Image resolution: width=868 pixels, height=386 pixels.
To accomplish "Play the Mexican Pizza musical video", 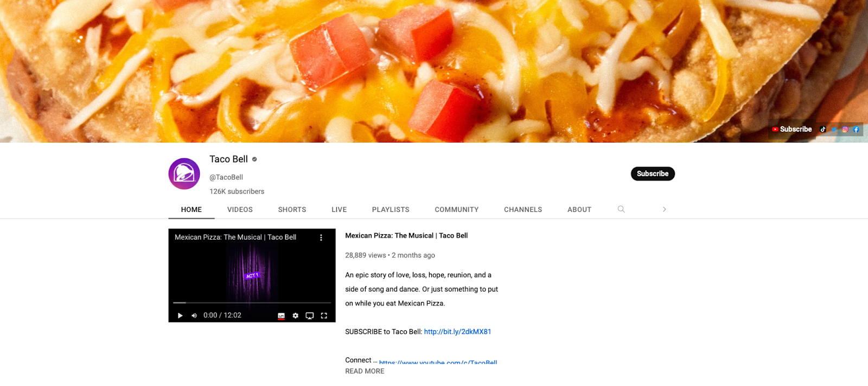I will [x=180, y=316].
